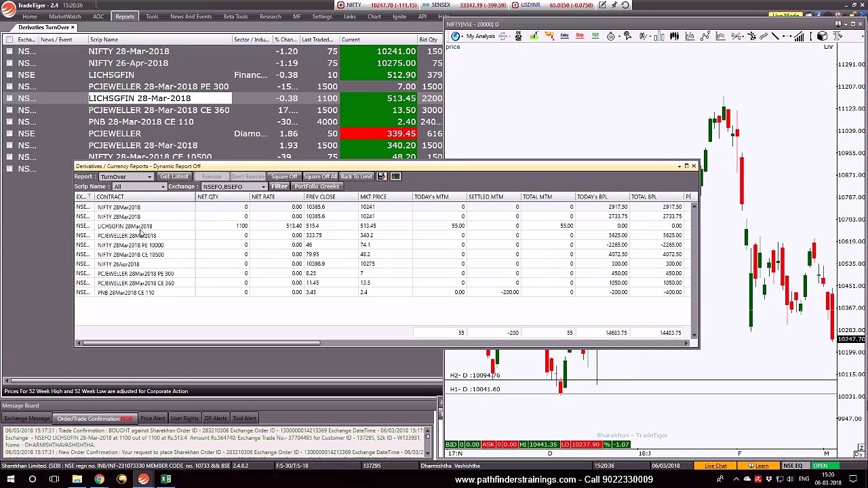The height and width of the screenshot is (488, 868).
Task: Click the 3D cube chart icon
Action: tap(822, 35)
